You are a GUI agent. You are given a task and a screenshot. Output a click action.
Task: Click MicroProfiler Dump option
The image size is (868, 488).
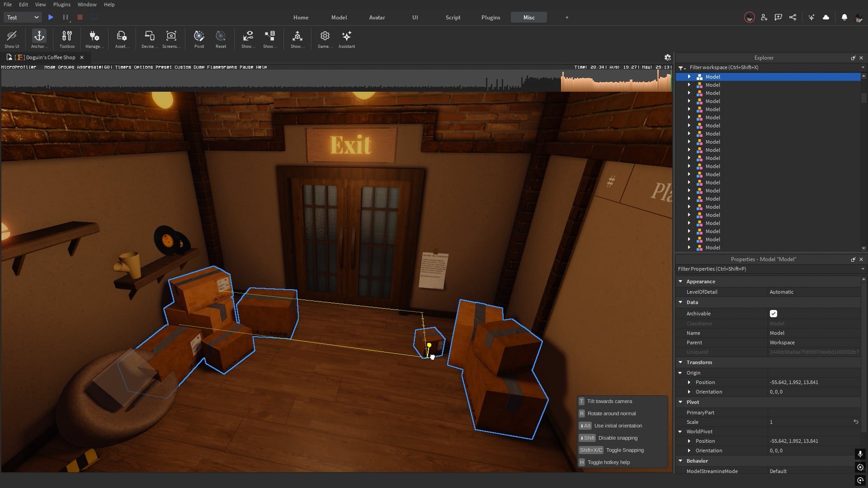click(199, 67)
